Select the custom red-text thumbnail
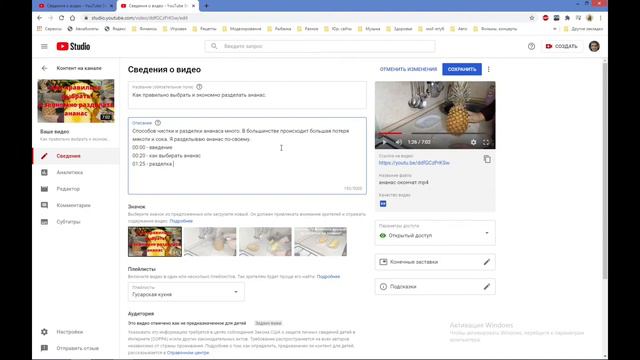640x360 pixels. click(x=155, y=242)
